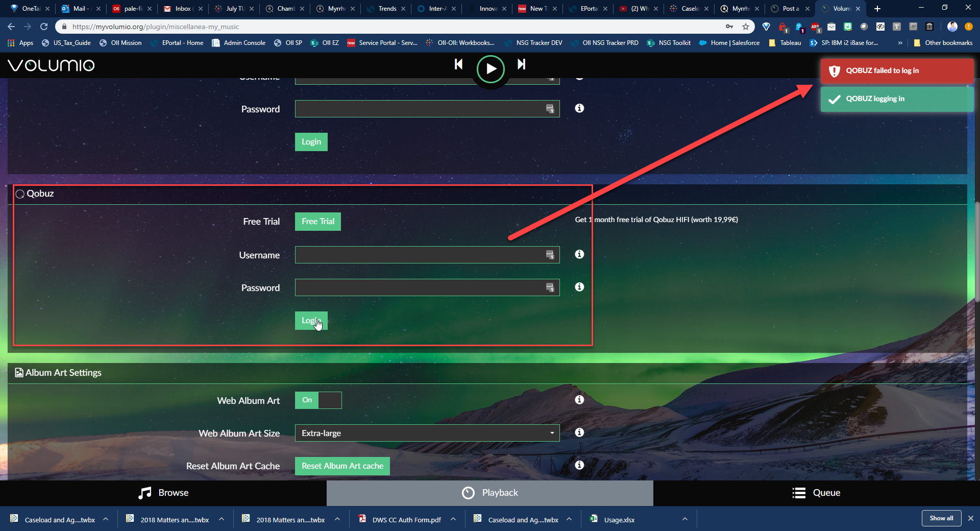
Task: Open Tableau bookmark
Action: [785, 43]
